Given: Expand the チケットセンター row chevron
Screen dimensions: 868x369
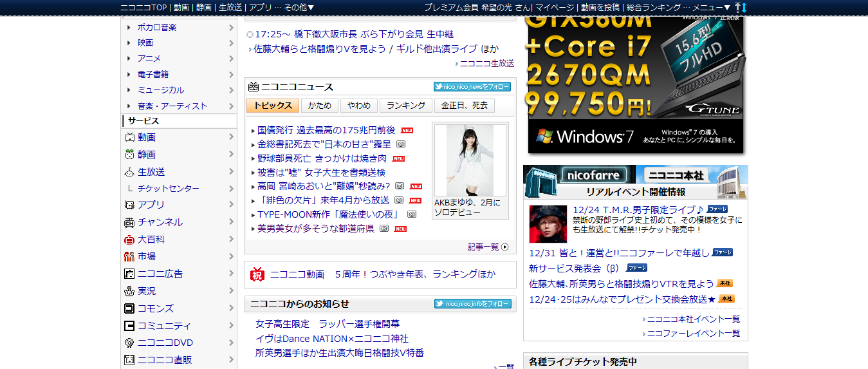Looking at the screenshot, I should click(231, 189).
